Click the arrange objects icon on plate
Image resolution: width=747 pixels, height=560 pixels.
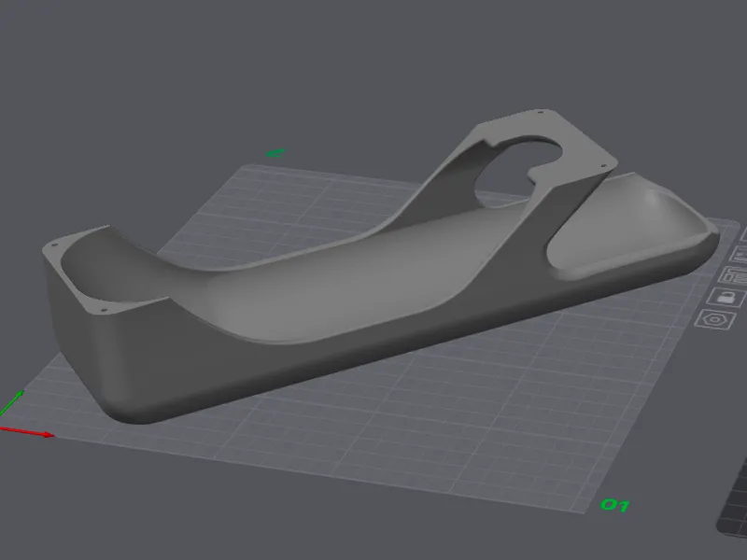click(x=733, y=275)
